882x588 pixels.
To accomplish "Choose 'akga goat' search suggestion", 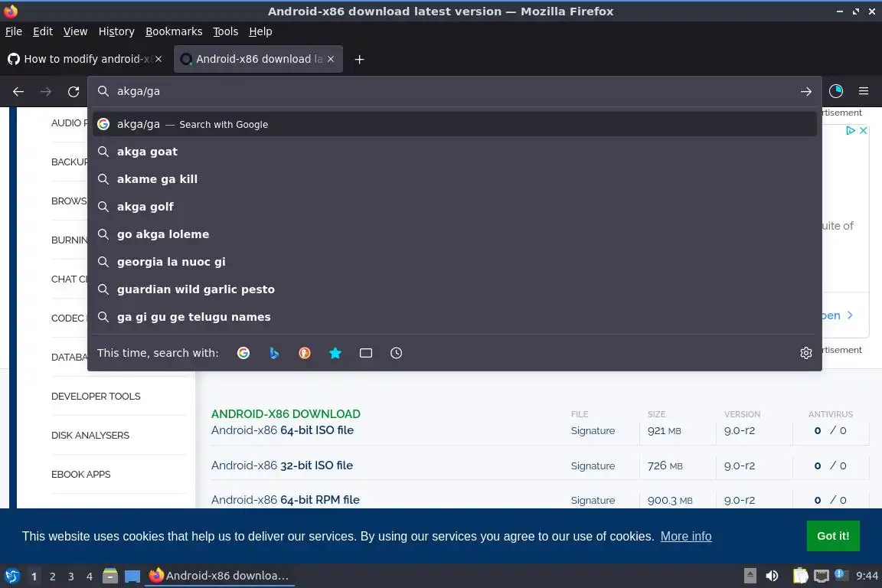I will (x=455, y=152).
